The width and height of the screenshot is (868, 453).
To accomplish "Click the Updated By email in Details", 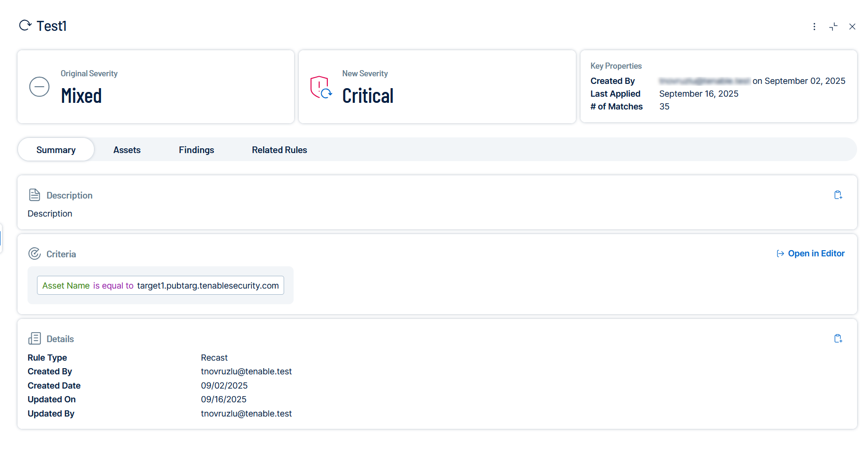I will pos(246,414).
